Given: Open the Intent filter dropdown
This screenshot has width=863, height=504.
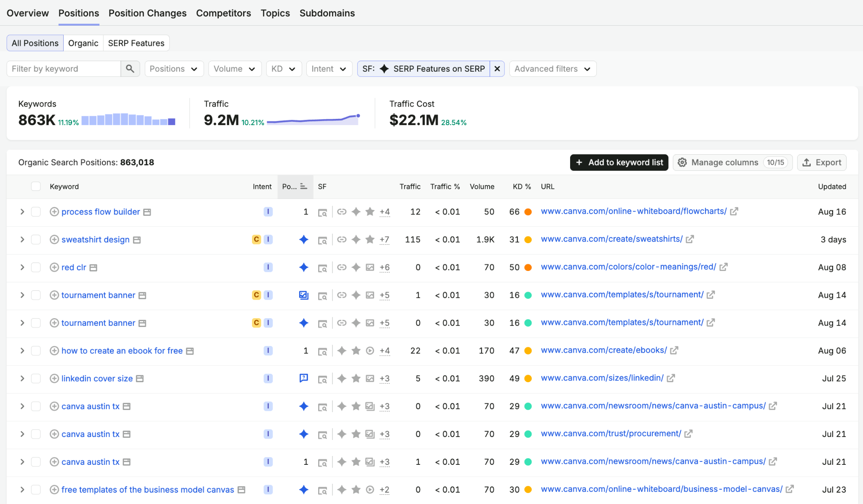Looking at the screenshot, I should (329, 69).
